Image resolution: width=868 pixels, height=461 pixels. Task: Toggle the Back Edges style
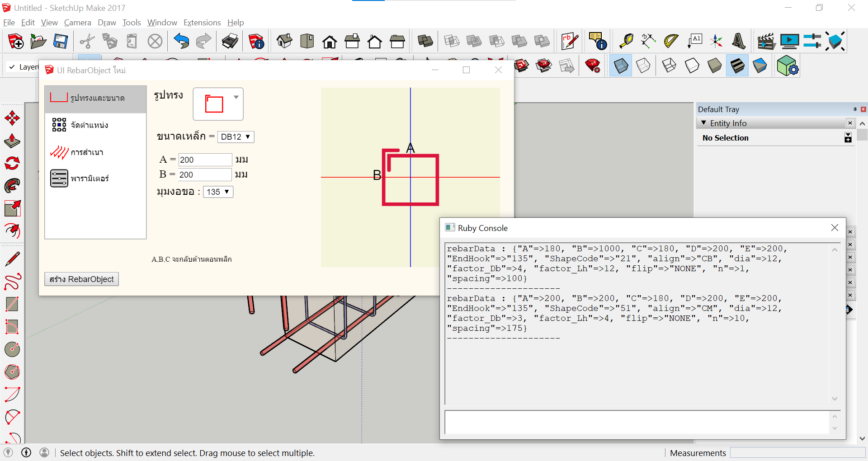click(643, 66)
